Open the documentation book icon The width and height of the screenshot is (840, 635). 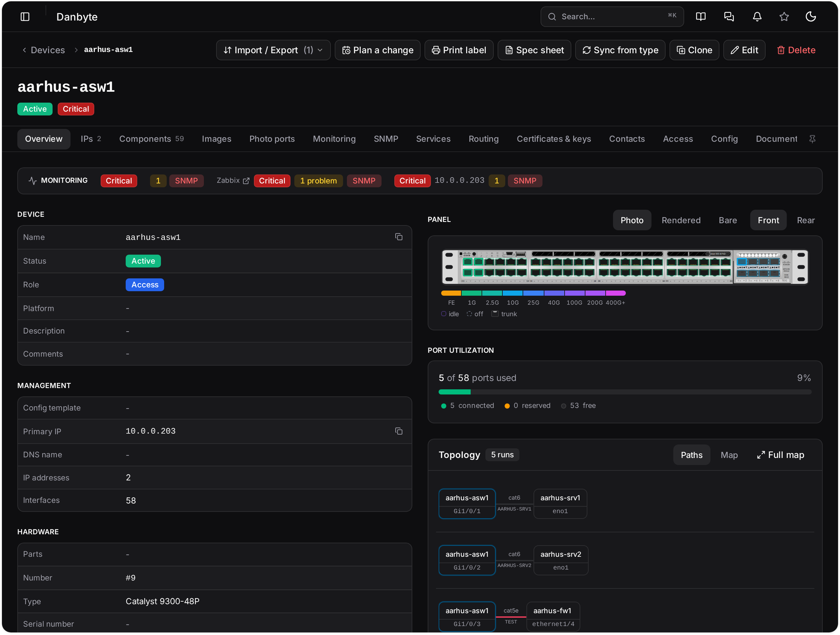coord(701,17)
